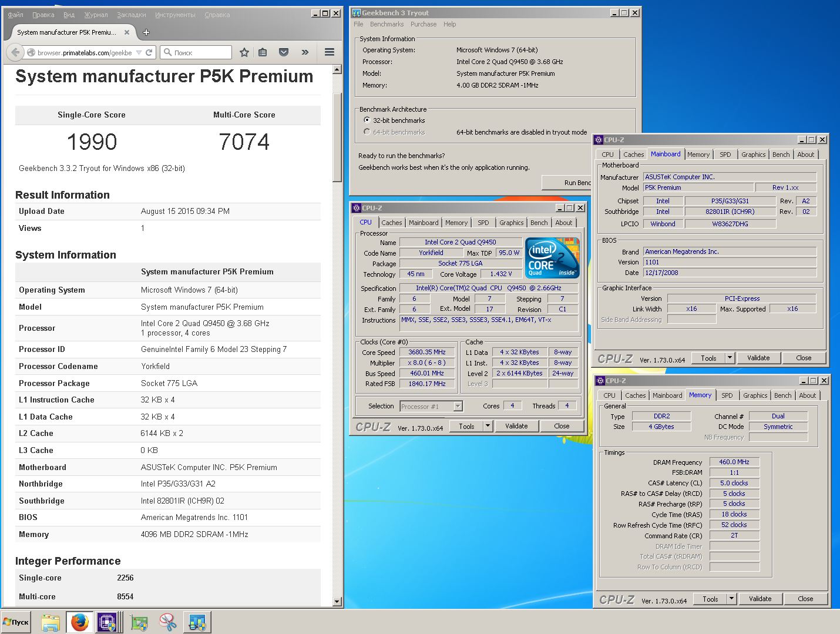Open Firefox Журнал menu

point(96,15)
